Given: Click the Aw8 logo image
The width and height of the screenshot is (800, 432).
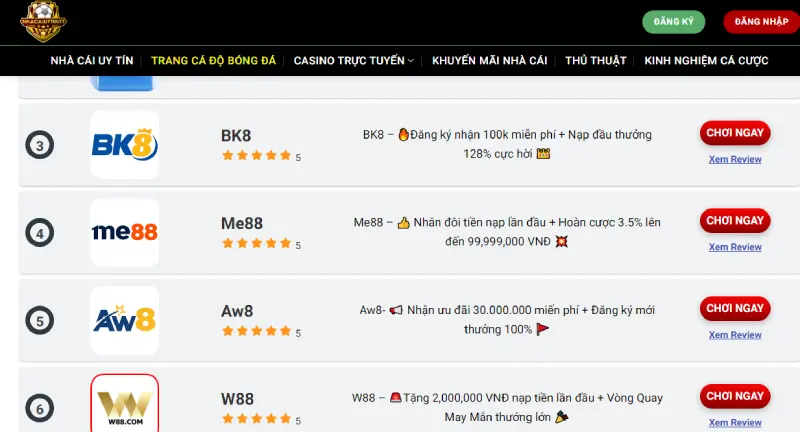Looking at the screenshot, I should coord(124,320).
